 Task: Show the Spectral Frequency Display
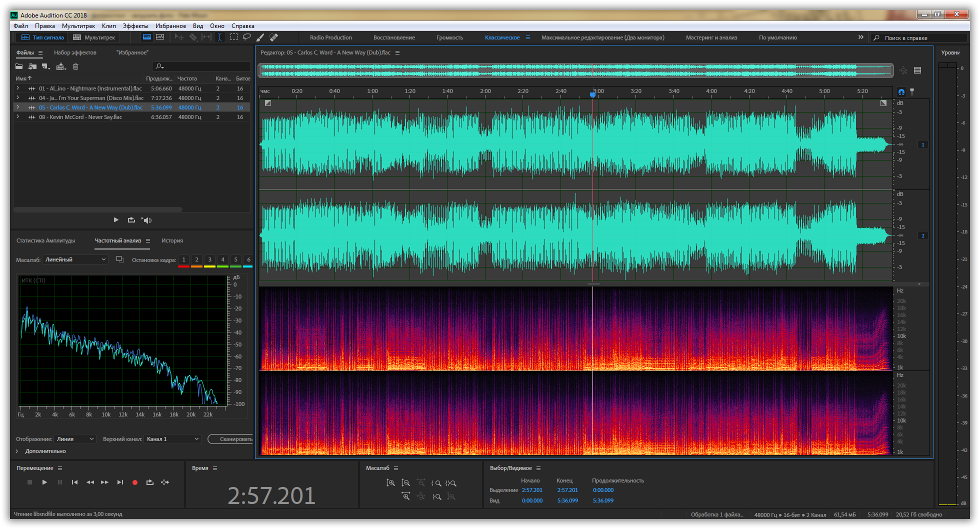tap(147, 37)
